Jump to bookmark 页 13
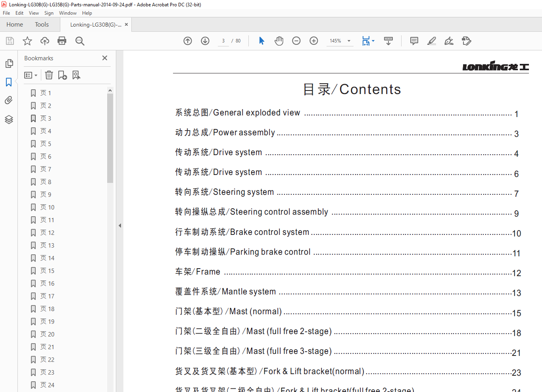Screen dimensions: 542x392 [x=47, y=245]
